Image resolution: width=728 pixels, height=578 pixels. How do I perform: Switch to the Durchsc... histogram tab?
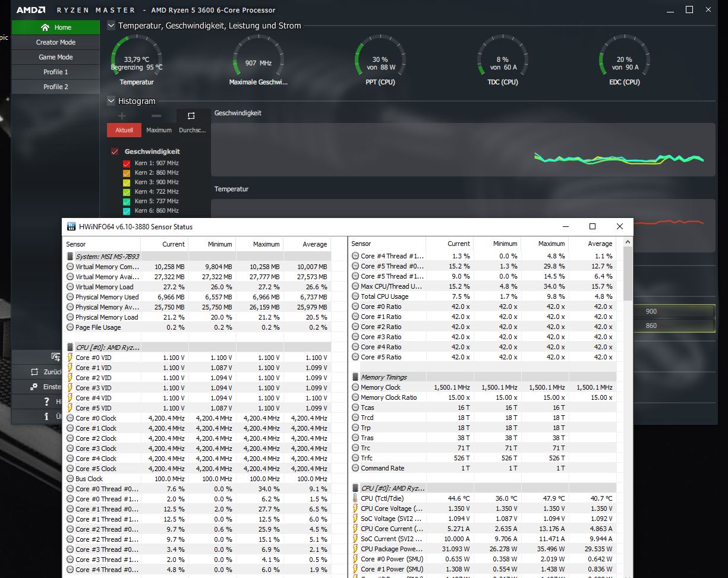pyautogui.click(x=193, y=130)
